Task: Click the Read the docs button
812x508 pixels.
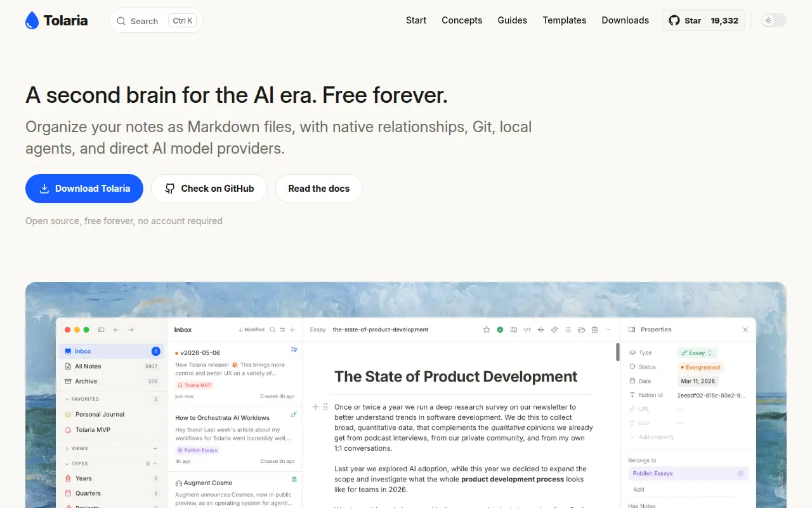Action: coord(319,189)
